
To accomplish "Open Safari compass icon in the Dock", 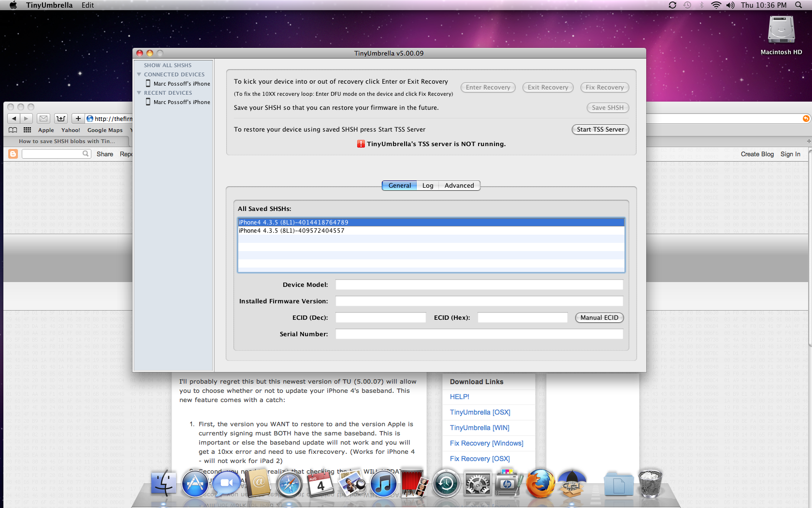I will point(289,484).
